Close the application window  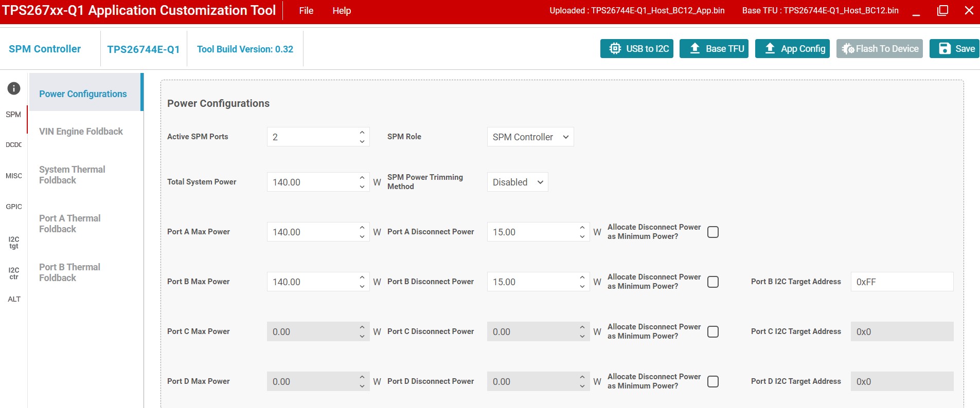969,10
